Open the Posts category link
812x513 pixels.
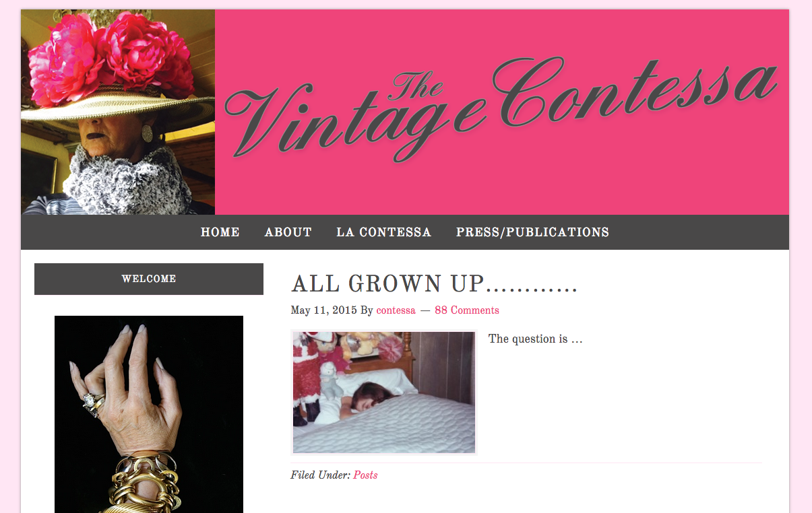pyautogui.click(x=365, y=475)
